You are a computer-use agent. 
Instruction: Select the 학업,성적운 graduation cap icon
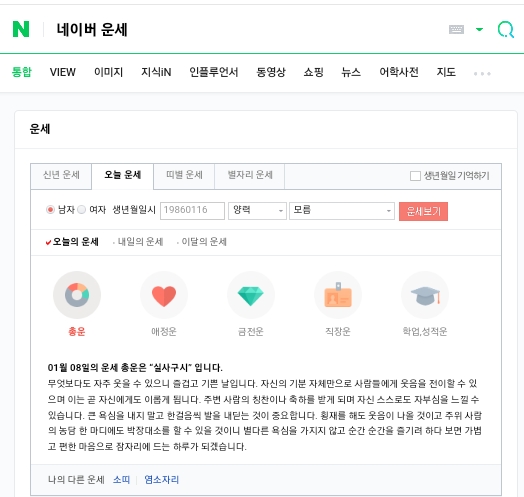click(x=425, y=295)
